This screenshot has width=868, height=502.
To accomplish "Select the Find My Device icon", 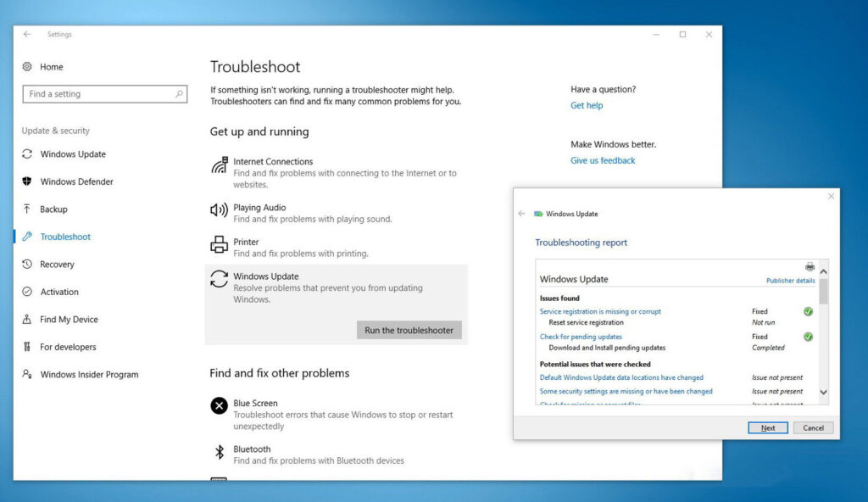I will (x=27, y=319).
